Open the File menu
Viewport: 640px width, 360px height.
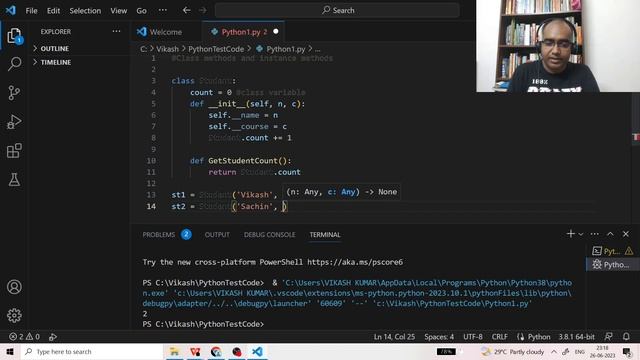[31, 11]
